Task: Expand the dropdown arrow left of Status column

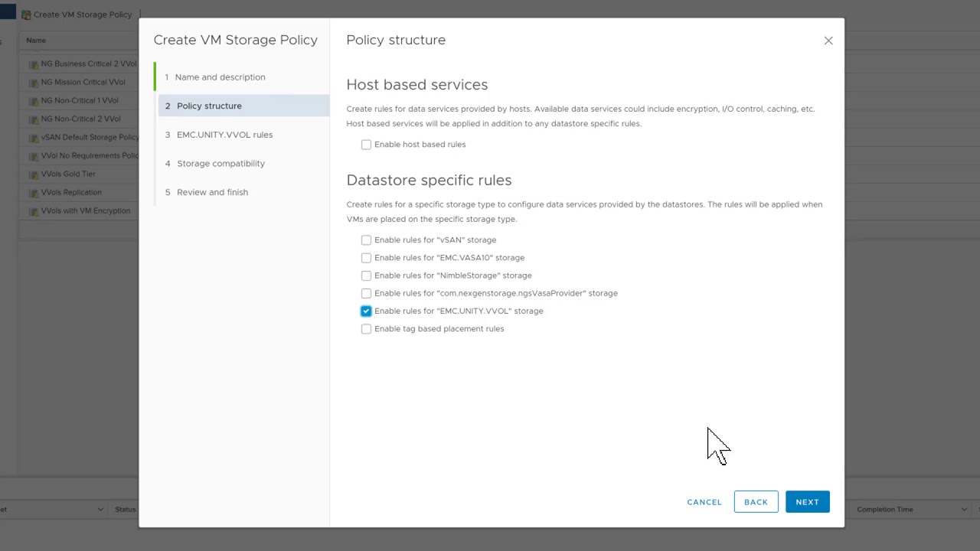Action: [100, 510]
